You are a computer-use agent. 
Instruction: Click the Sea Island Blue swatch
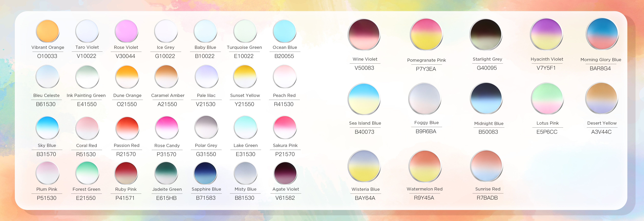(364, 99)
